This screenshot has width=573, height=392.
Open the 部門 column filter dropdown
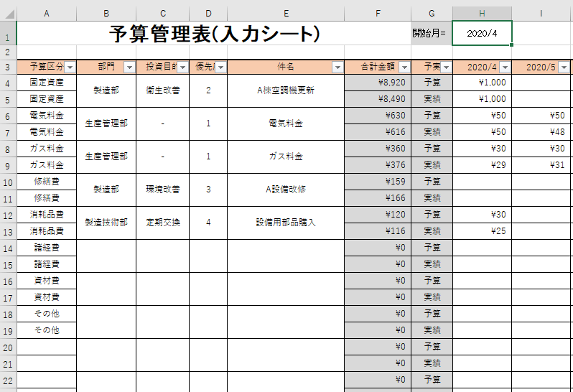129,67
